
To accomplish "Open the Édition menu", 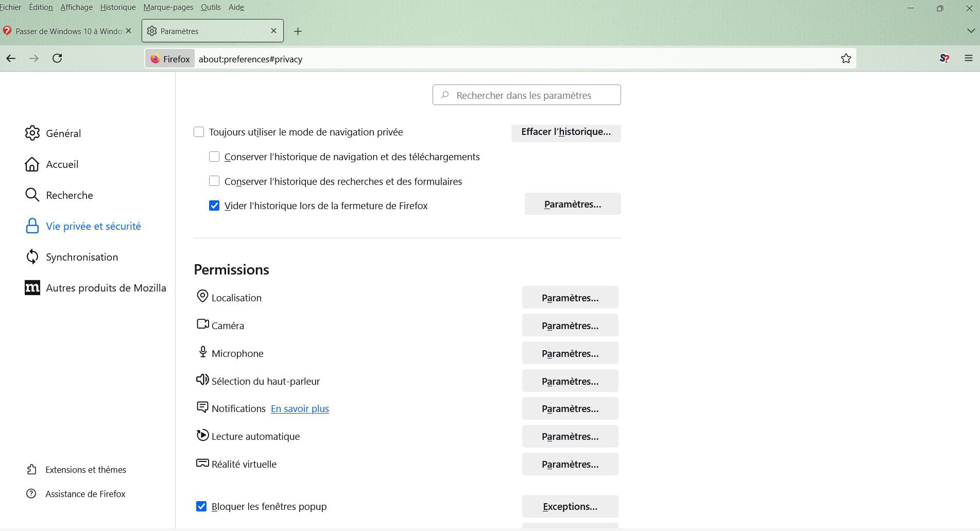I will click(41, 7).
